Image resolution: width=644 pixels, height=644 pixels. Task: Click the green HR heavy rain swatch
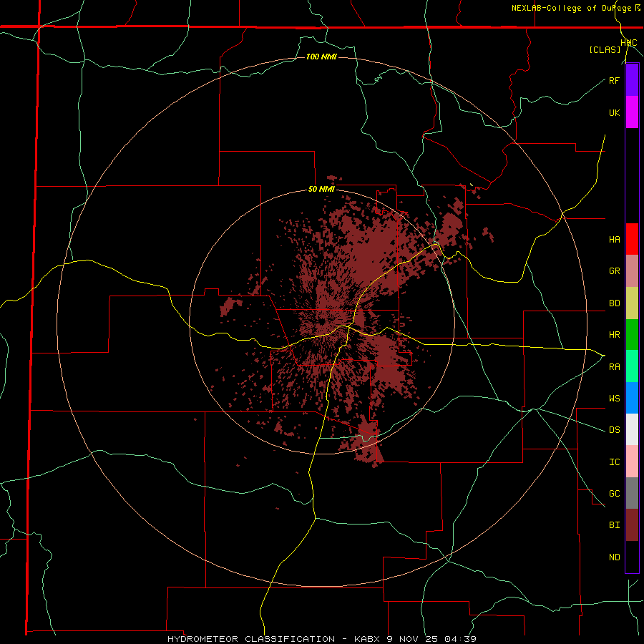click(x=632, y=335)
